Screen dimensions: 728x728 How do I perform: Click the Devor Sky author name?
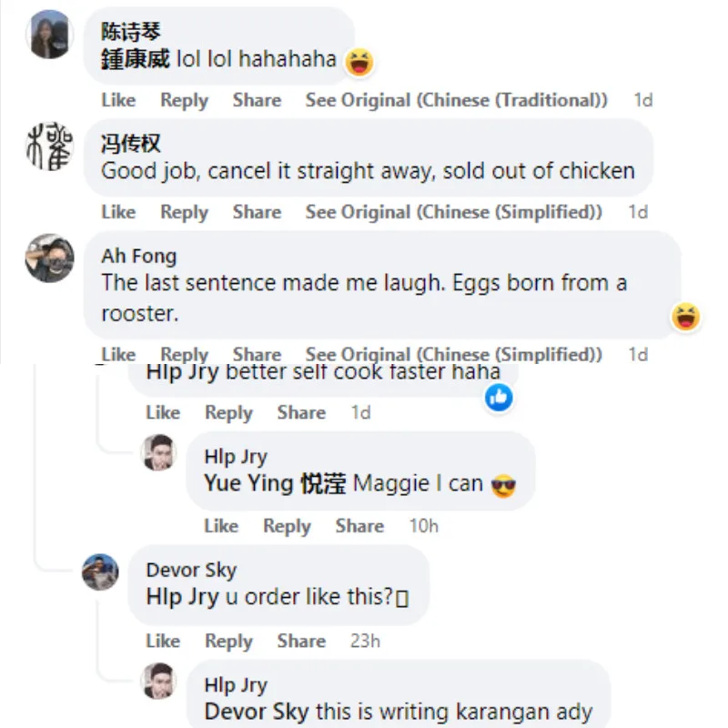click(191, 571)
